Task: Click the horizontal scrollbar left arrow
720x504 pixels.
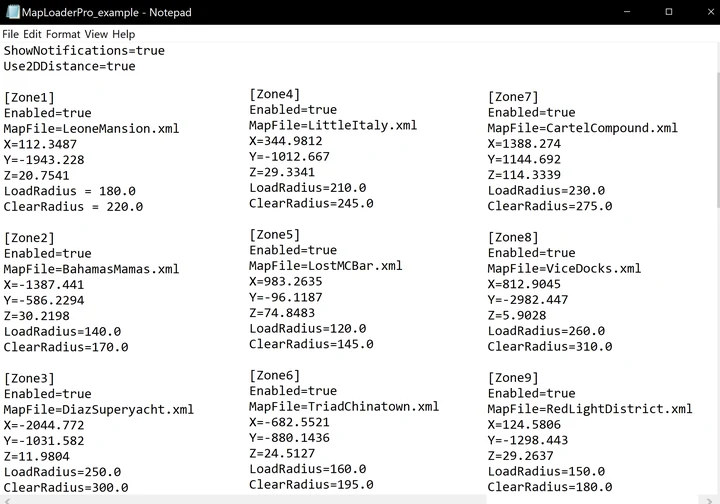Action: [x=6, y=500]
